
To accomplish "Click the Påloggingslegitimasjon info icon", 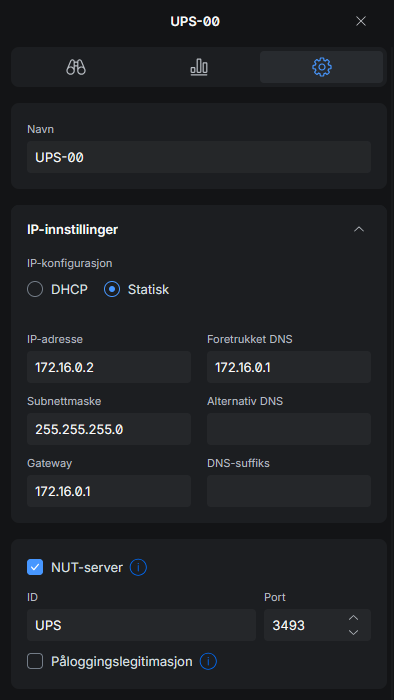I will pyautogui.click(x=208, y=661).
